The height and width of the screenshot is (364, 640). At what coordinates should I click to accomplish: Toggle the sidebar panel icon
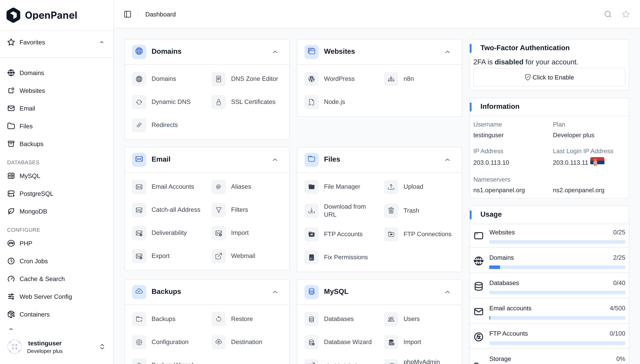point(127,14)
